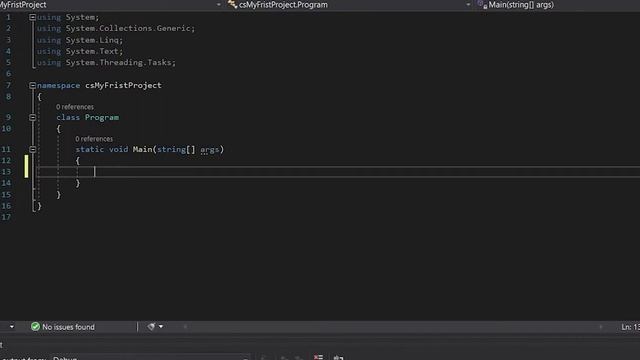640x360 pixels.
Task: Click line number 17 in the margin
Action: click(6, 217)
